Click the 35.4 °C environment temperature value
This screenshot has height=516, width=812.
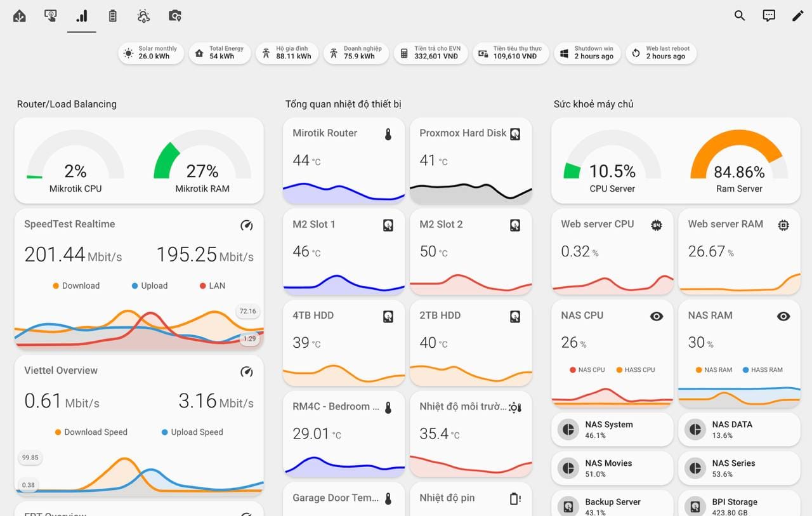pyautogui.click(x=440, y=434)
